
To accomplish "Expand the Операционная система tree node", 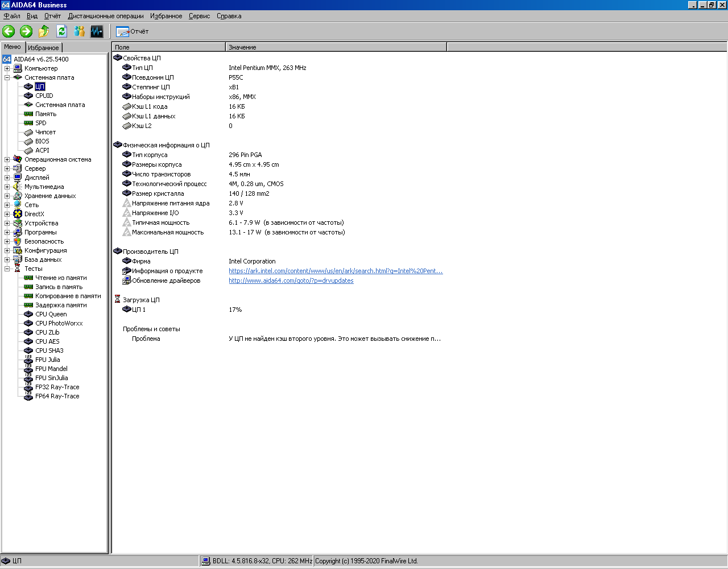I will [x=7, y=159].
